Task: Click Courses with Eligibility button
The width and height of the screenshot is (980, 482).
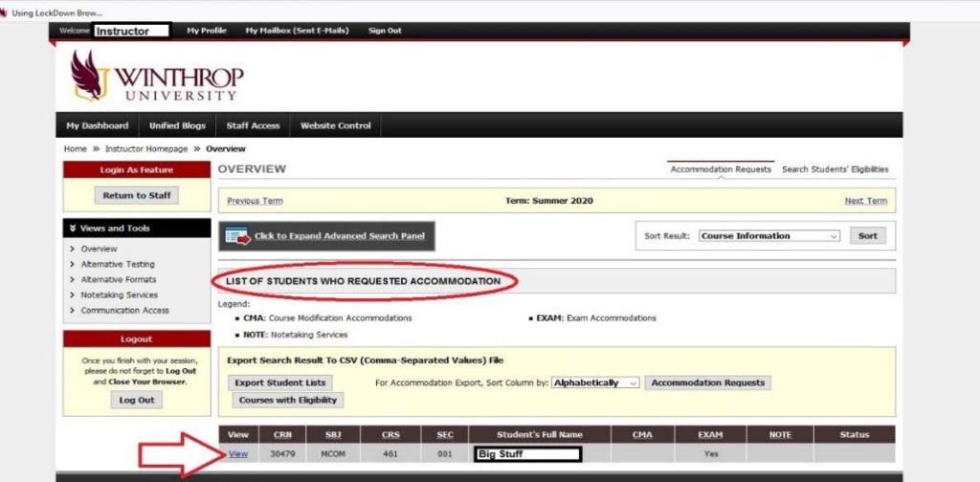Action: tap(287, 400)
